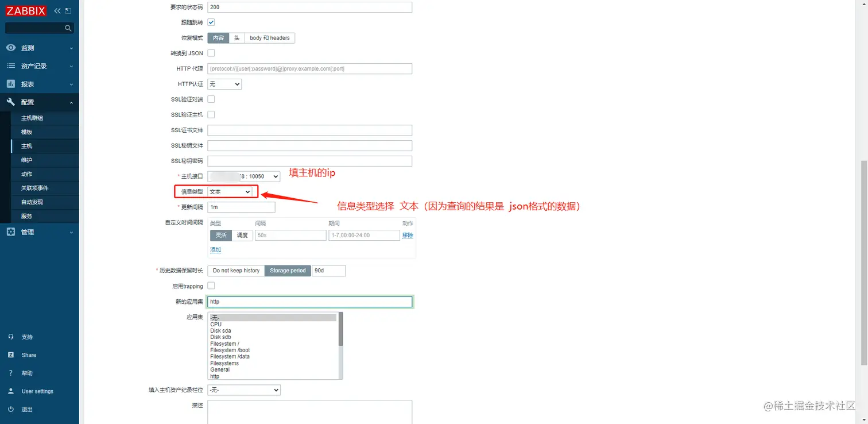The width and height of the screenshot is (868, 424).
Task: Click the 移除 link in interval row
Action: 408,235
